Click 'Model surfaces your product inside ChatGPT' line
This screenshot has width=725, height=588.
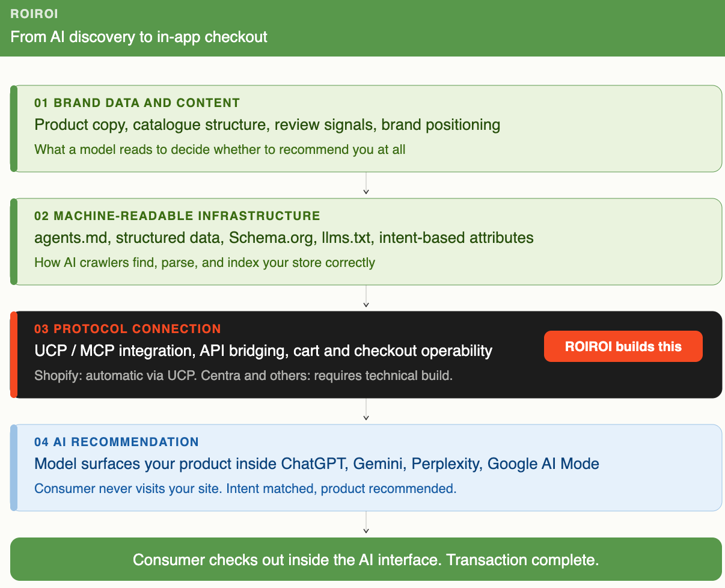[317, 464]
